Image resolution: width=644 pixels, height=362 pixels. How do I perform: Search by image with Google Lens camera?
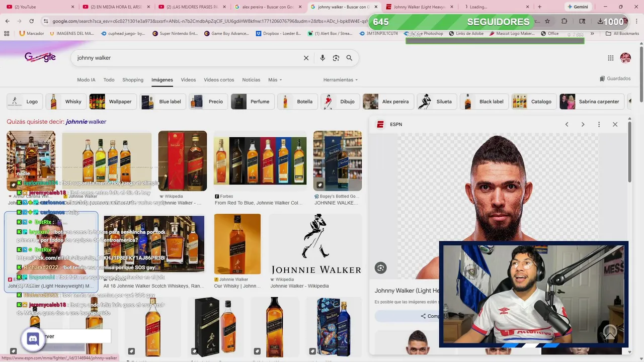point(336,58)
